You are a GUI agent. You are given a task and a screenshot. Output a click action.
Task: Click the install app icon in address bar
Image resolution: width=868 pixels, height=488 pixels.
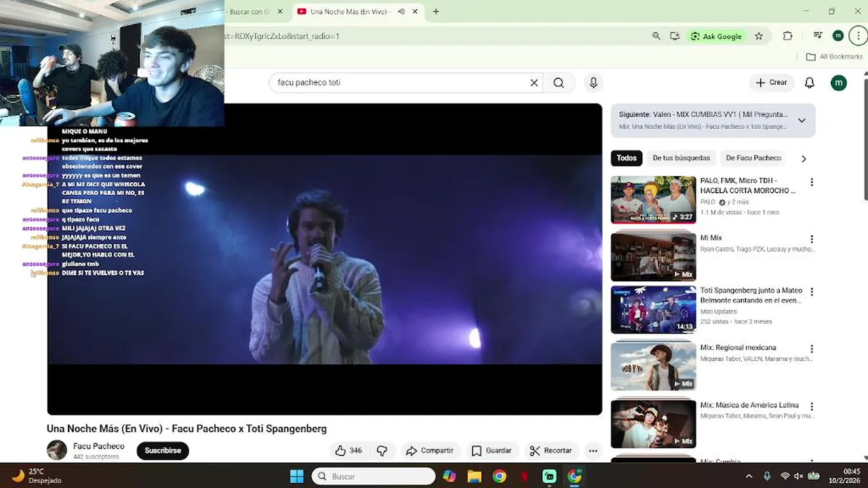pyautogui.click(x=675, y=36)
